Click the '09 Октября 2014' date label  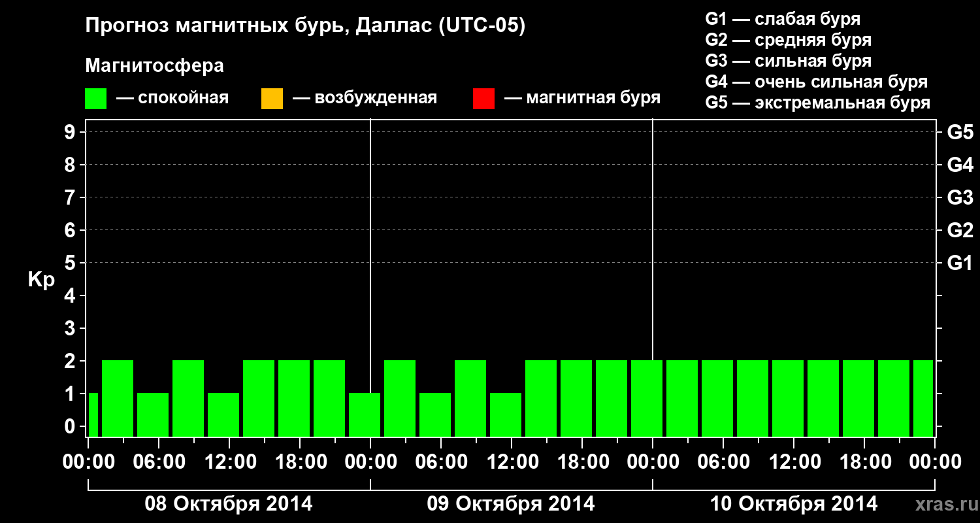(511, 504)
